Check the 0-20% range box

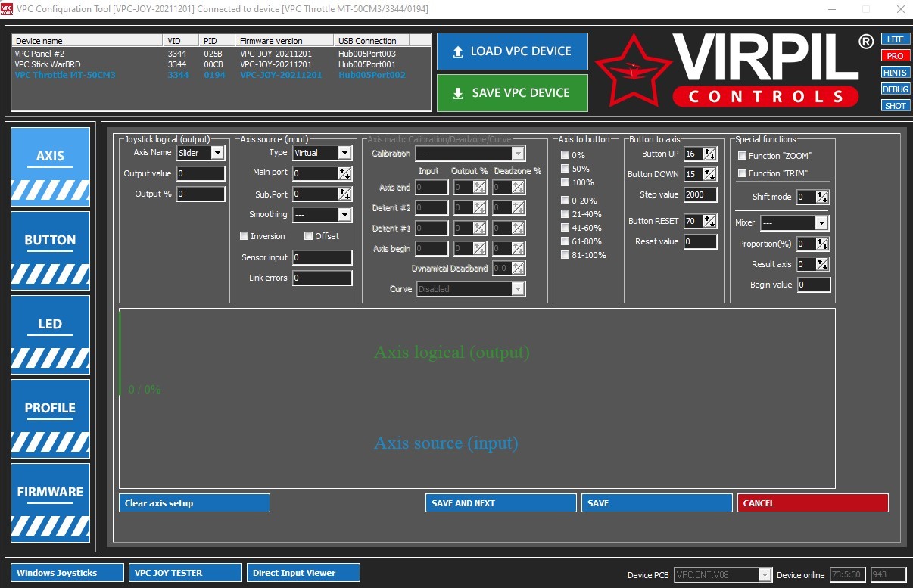click(x=565, y=201)
